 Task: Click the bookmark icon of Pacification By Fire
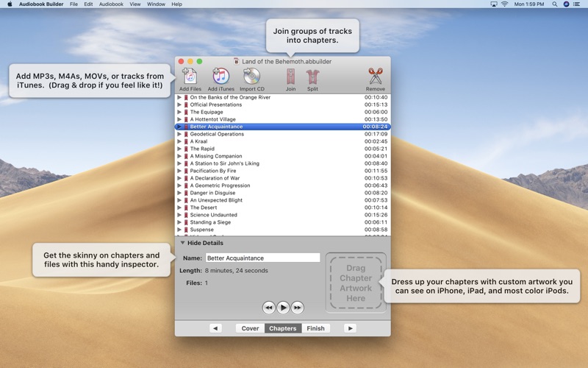(186, 171)
